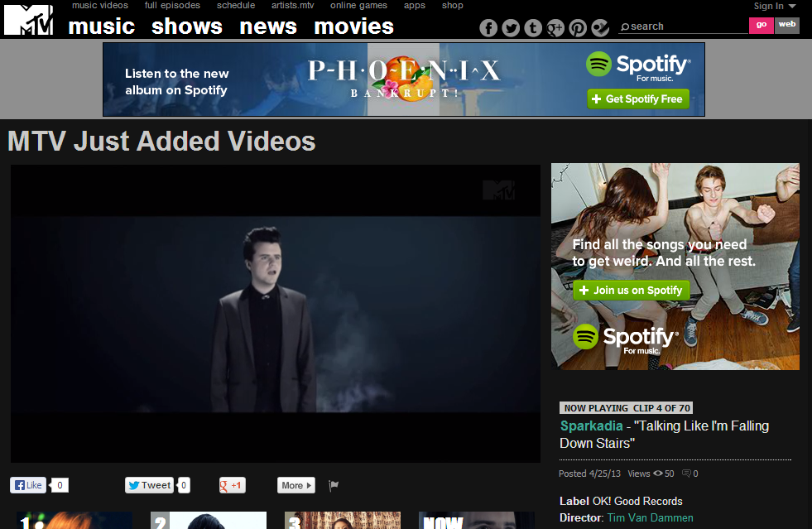Image resolution: width=812 pixels, height=529 pixels.
Task: Expand the Sign In dropdown
Action: coord(774,6)
